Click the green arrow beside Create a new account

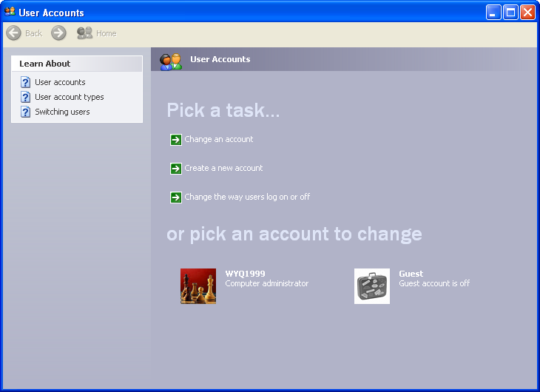[x=175, y=168]
